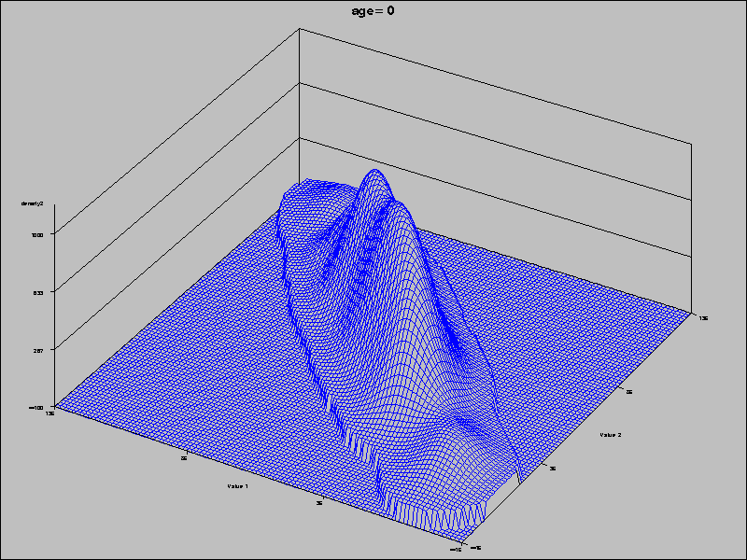Screen dimensions: 747x560
Task: Click the top of the back corner edge
Action: pyautogui.click(x=300, y=29)
